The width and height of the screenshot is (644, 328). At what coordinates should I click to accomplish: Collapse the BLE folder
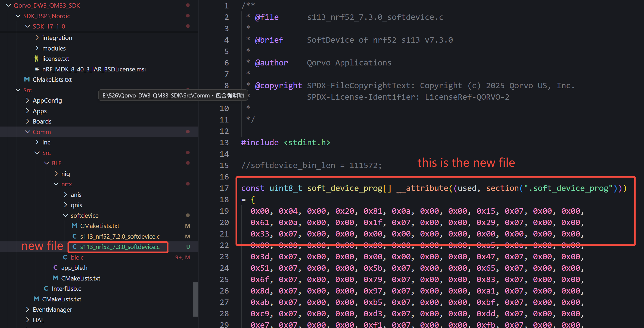pos(46,163)
